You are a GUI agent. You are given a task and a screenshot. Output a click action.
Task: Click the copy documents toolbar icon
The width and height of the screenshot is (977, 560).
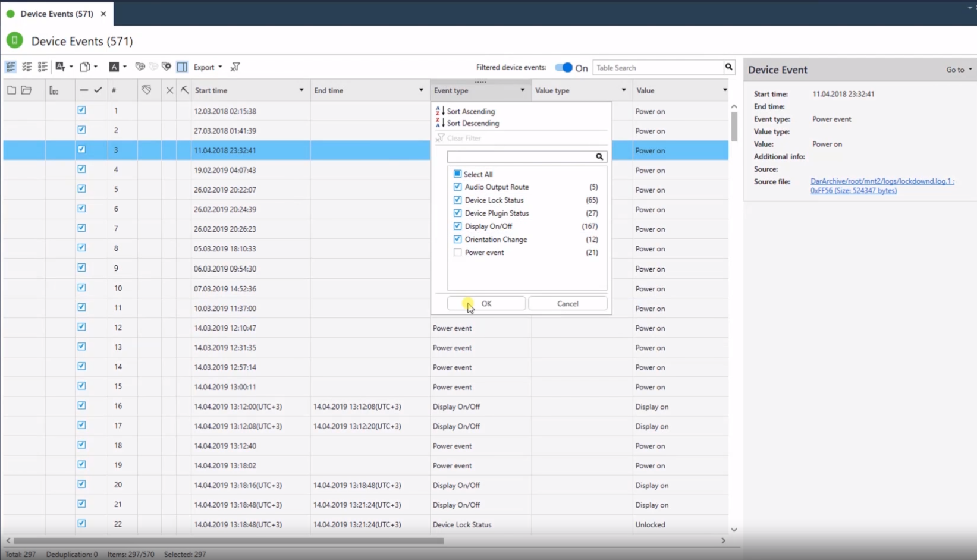click(85, 67)
